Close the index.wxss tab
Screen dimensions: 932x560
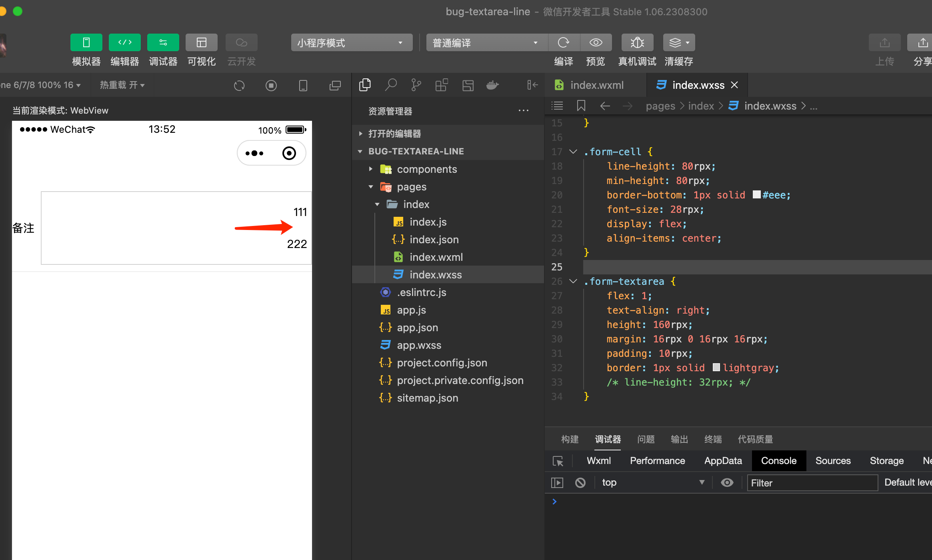(x=734, y=85)
